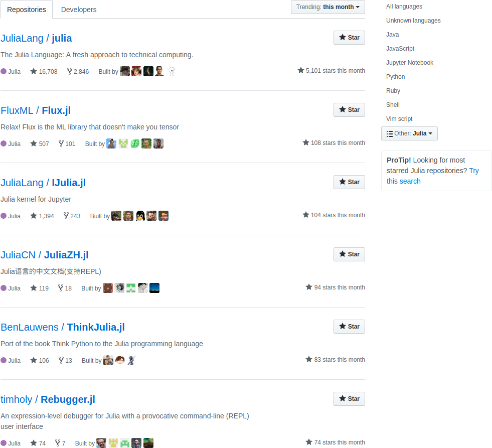Filter trending by Python language

coord(395,77)
